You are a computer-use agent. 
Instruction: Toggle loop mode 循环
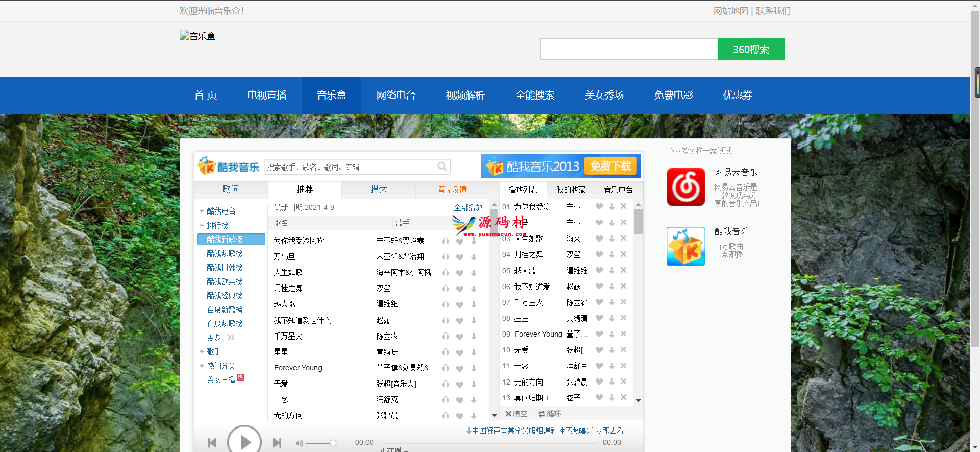[x=550, y=414]
